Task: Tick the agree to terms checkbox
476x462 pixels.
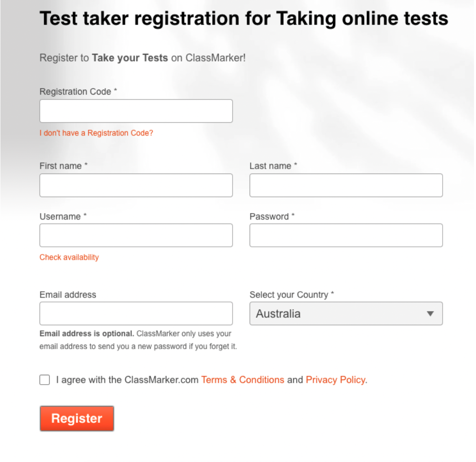Action: tap(45, 380)
